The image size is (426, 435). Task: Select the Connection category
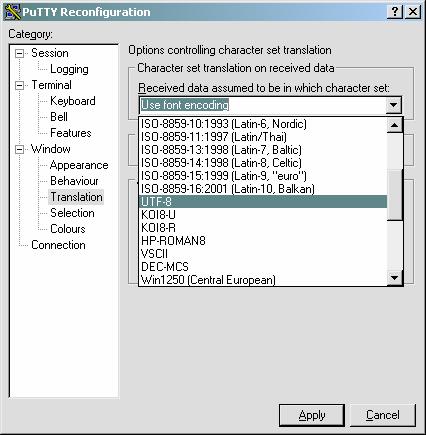coord(58,245)
